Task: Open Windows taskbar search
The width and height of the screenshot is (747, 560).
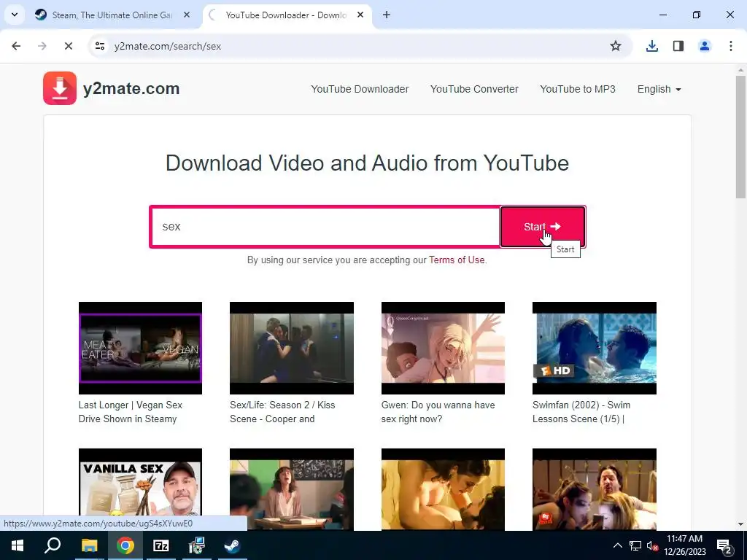Action: (x=53, y=545)
